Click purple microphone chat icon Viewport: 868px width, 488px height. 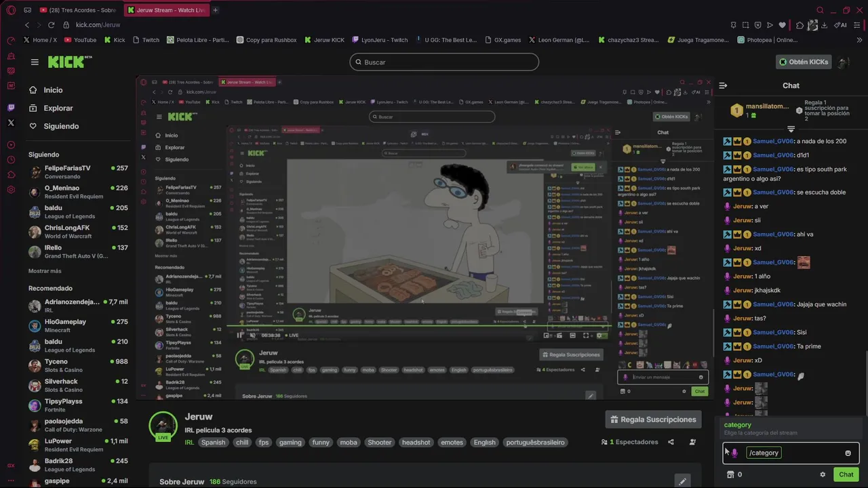click(x=734, y=453)
